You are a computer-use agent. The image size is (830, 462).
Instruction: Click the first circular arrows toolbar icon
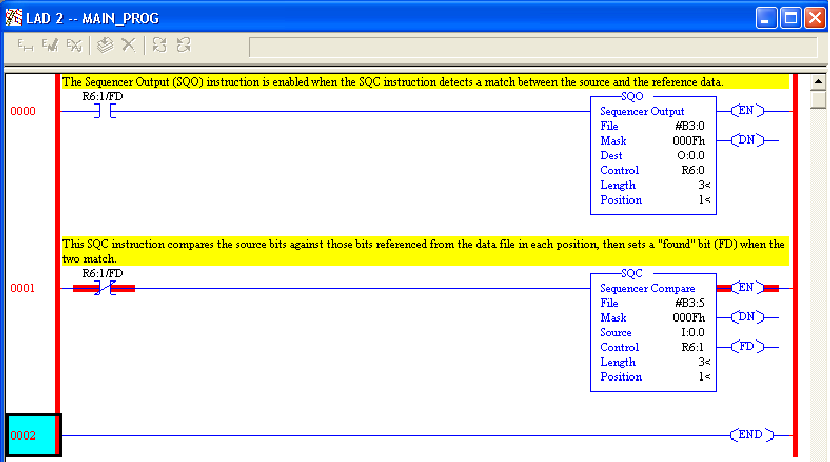[x=159, y=45]
